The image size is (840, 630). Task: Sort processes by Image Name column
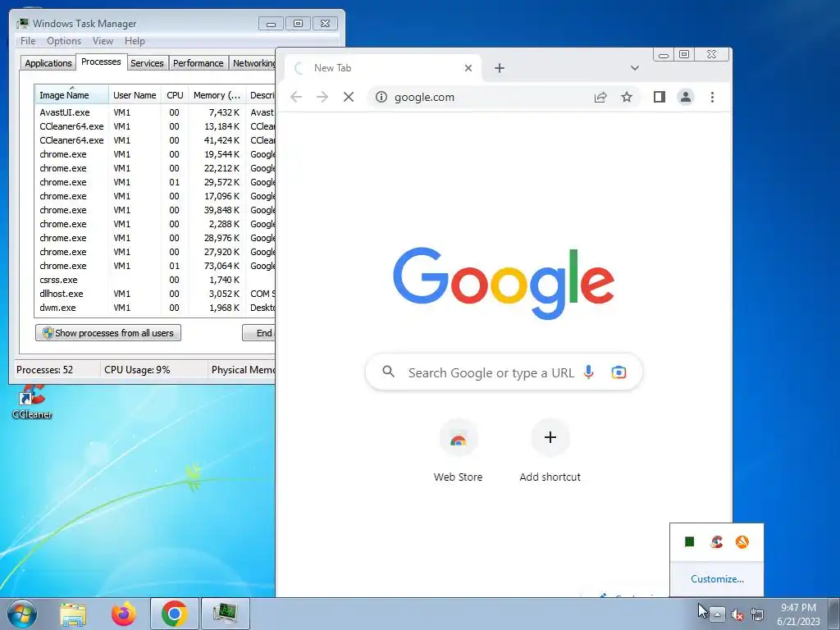point(71,95)
